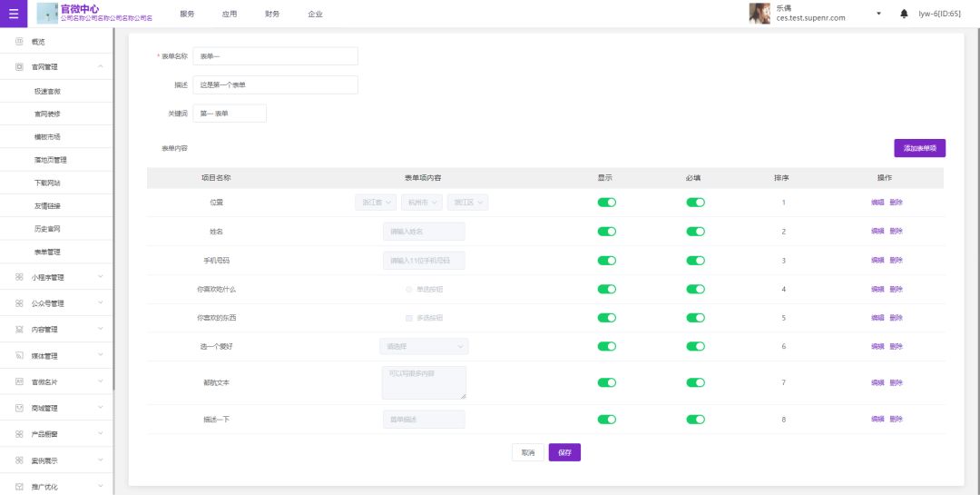Click the purple 保存 button
The image size is (980, 495).
coord(564,452)
